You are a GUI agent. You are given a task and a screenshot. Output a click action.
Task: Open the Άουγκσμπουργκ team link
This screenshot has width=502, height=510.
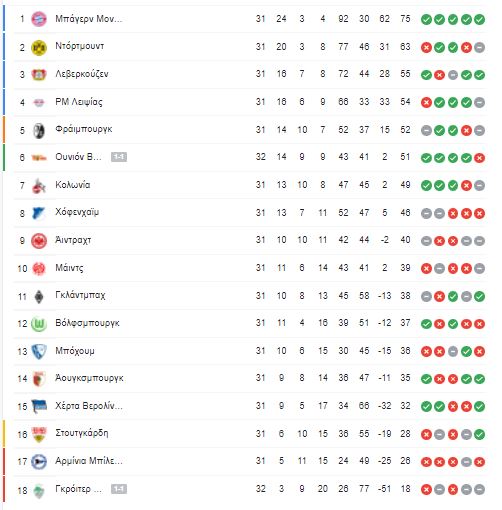coord(89,378)
